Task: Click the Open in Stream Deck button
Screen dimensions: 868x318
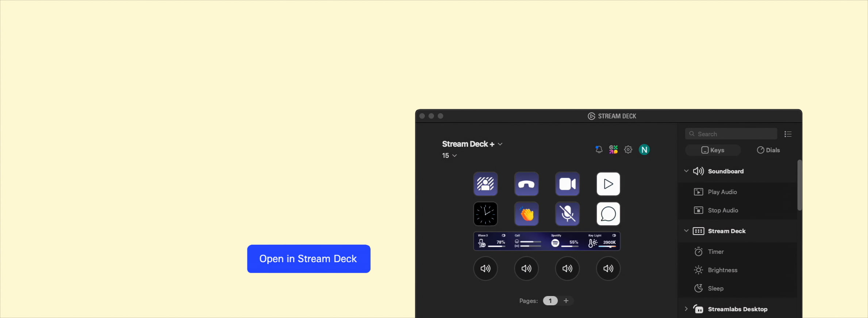Action: pos(308,259)
